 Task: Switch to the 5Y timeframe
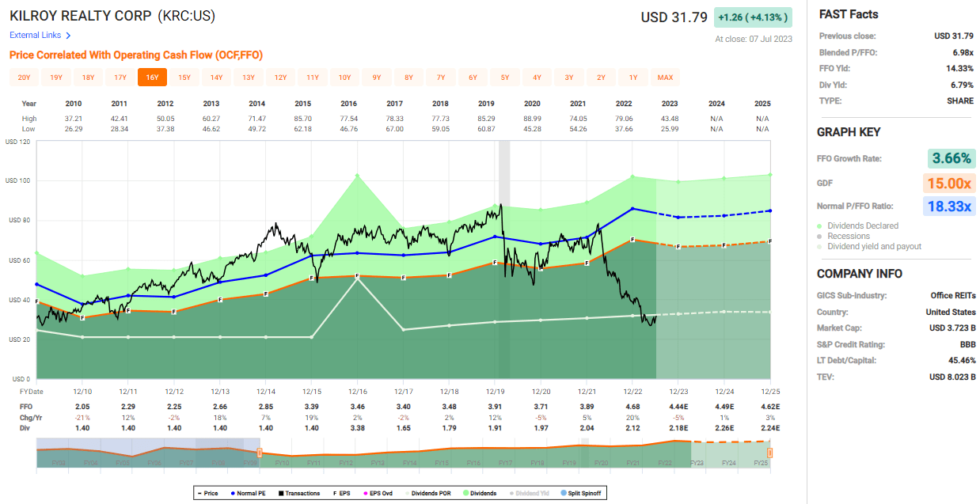point(504,77)
